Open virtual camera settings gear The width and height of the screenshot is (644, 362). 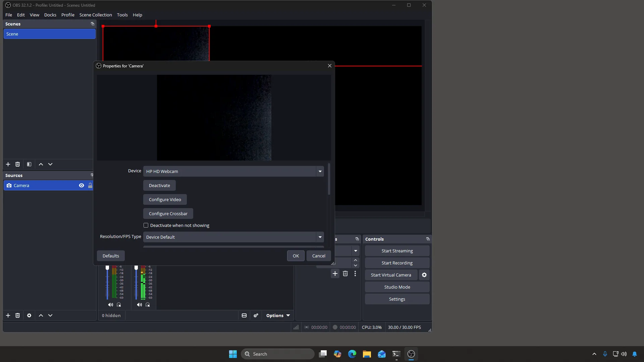(424, 275)
